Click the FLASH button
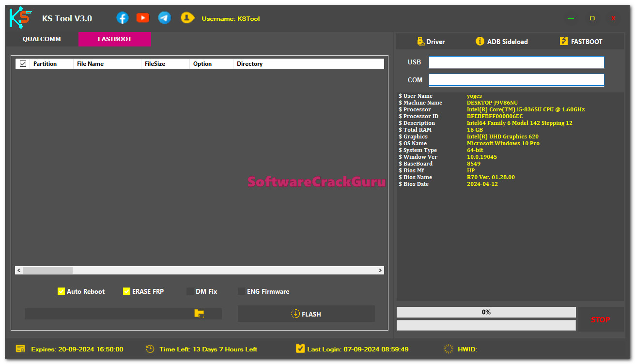The height and width of the screenshot is (364, 635). tap(306, 314)
